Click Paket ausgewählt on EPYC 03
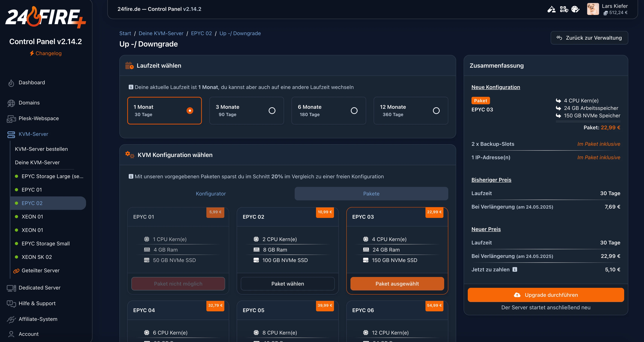644x342 pixels. point(397,284)
